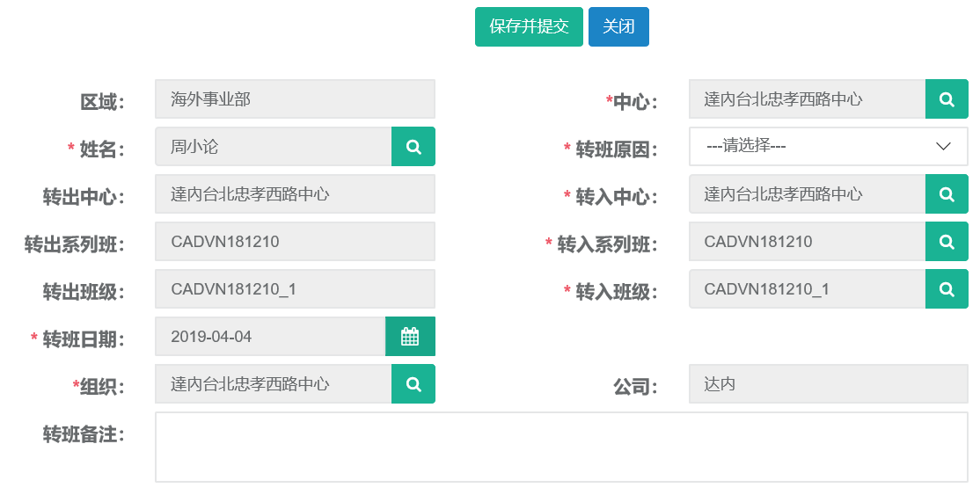Click the 区域 field showing 海外事业部
The height and width of the screenshot is (495, 980).
tap(295, 99)
